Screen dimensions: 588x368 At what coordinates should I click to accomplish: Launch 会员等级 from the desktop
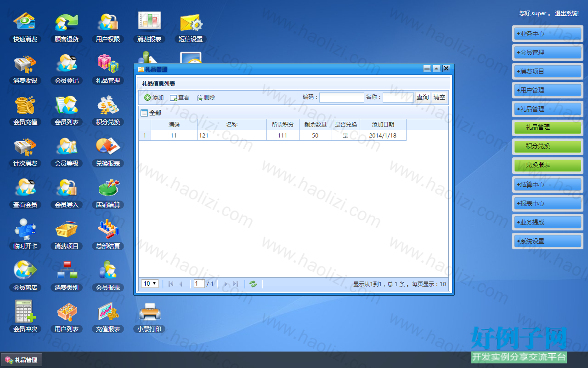pos(67,152)
